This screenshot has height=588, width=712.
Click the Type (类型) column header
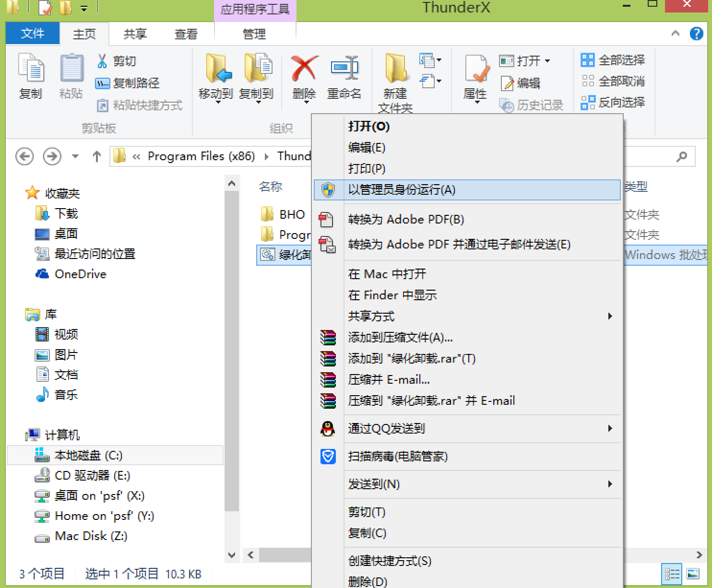[x=636, y=187]
